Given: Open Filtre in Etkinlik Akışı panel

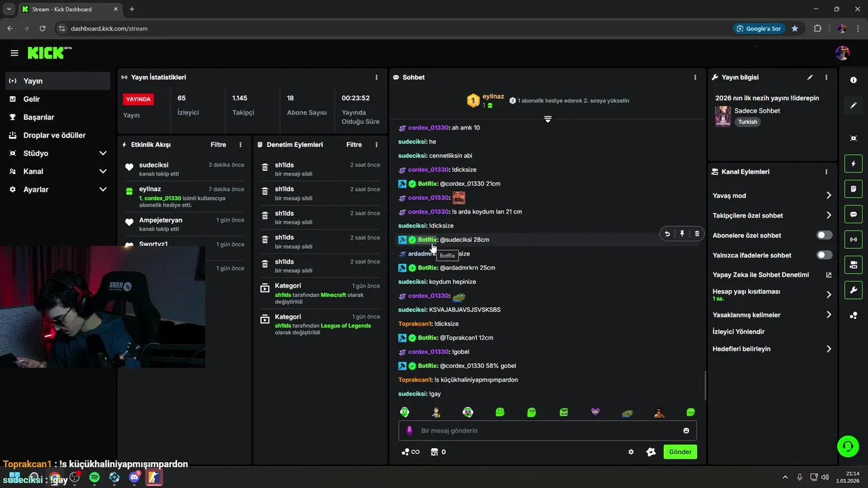Looking at the screenshot, I should point(218,144).
